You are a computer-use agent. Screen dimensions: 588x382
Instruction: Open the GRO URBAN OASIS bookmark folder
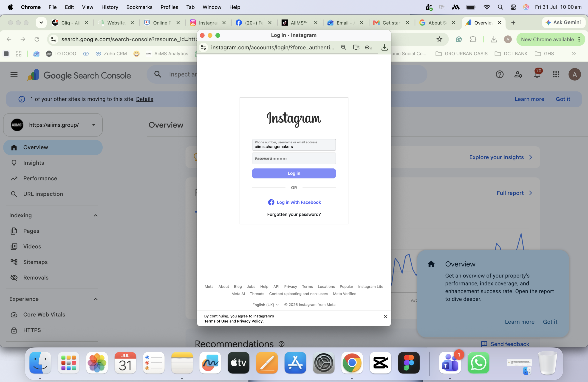pyautogui.click(x=461, y=54)
